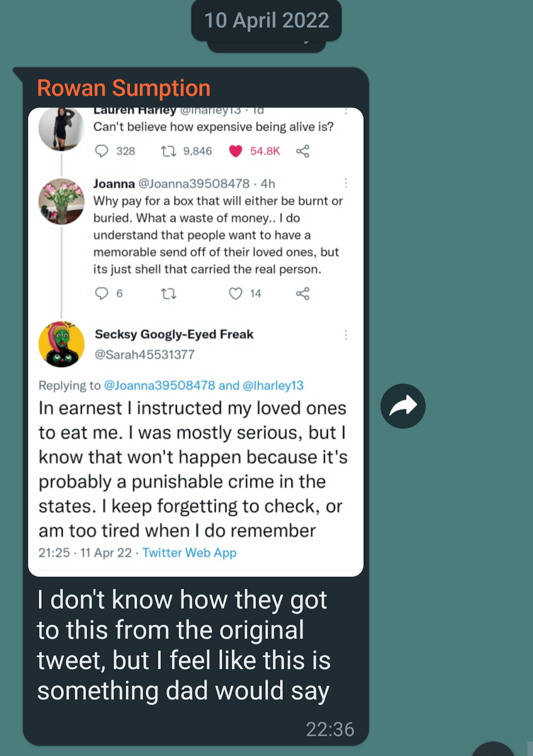533x756 pixels.
Task: Open the Twitter Web App link
Action: click(189, 553)
